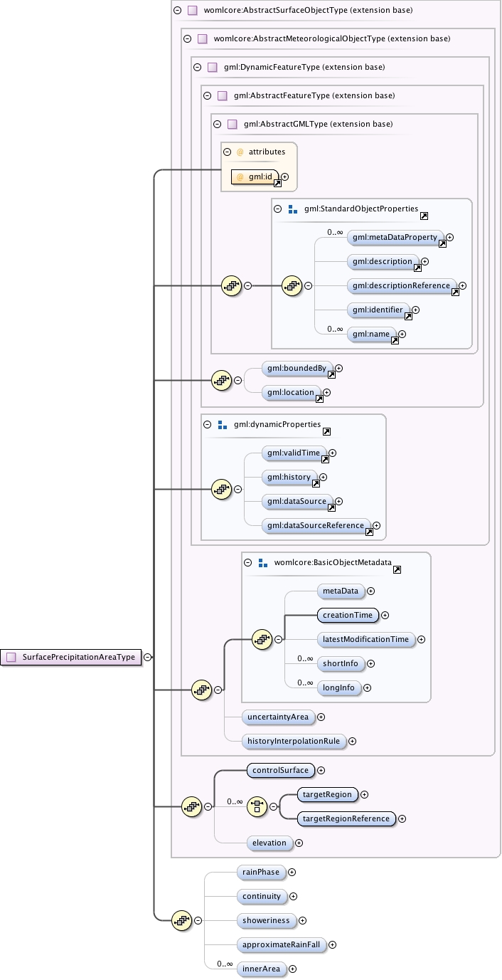Viewport: 502px width, 980px height.
Task: Expand the shortInfo element
Action: [x=370, y=663]
